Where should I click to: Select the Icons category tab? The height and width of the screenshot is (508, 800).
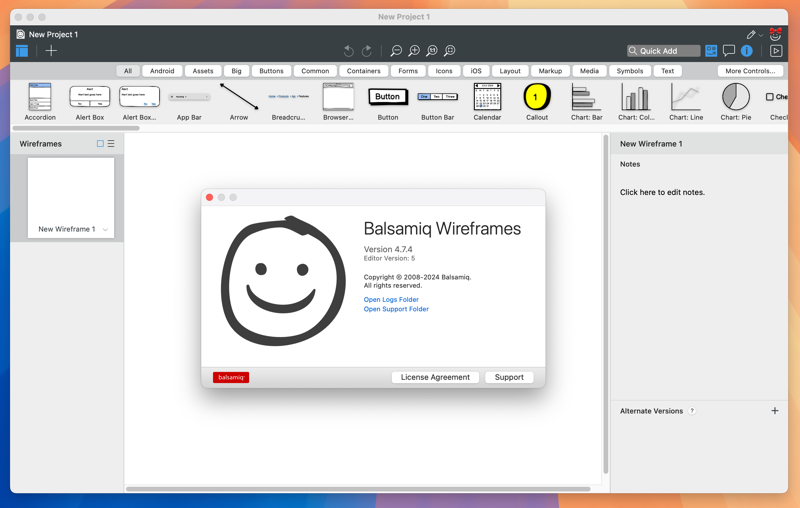pos(444,71)
